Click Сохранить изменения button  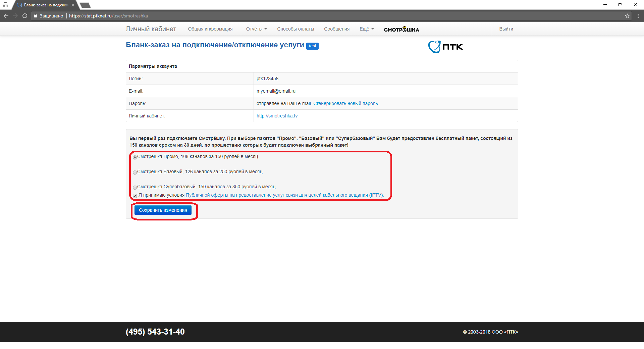coord(163,210)
